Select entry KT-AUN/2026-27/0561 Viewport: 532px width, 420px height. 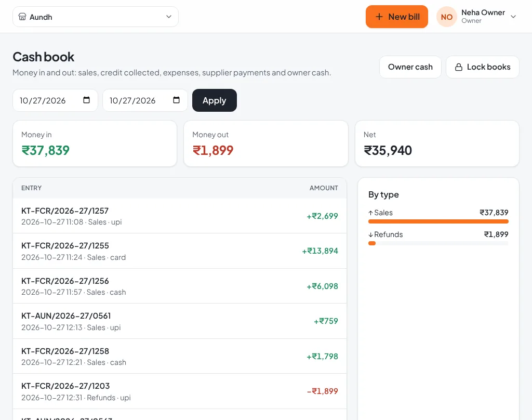180,321
